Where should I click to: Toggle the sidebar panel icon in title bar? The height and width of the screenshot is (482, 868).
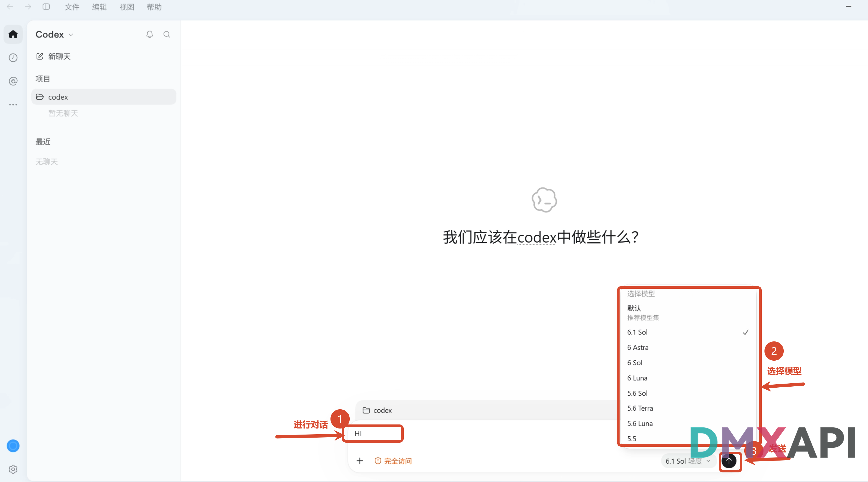[x=46, y=7]
